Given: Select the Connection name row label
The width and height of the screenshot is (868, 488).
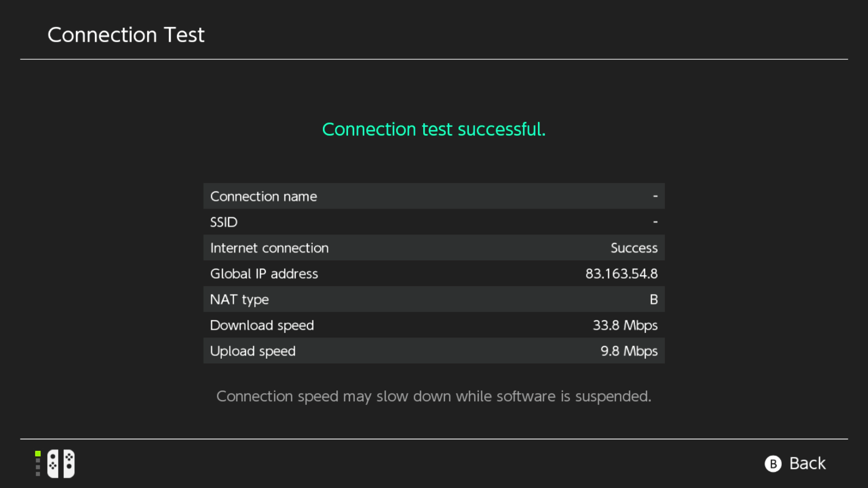Looking at the screenshot, I should pyautogui.click(x=264, y=197).
